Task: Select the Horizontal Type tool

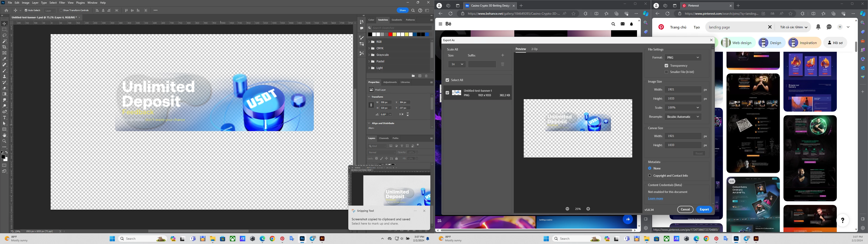Action: click(4, 118)
